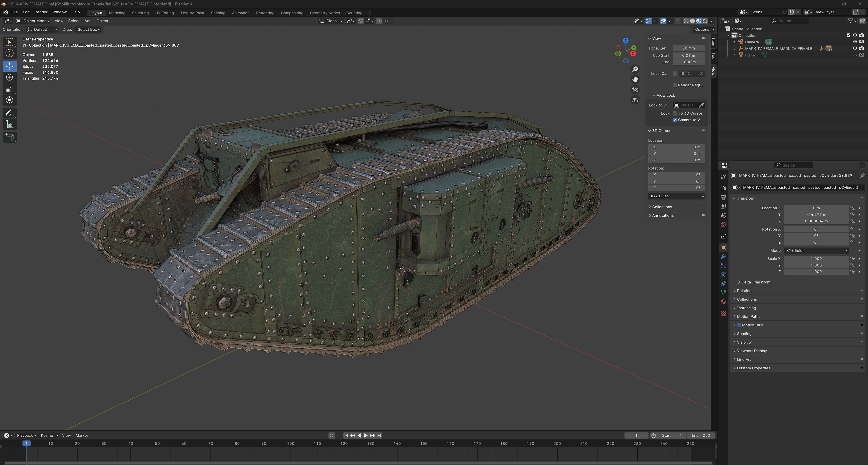The image size is (868, 465).
Task: Click the Zoom view gizmo icon
Action: tap(635, 69)
